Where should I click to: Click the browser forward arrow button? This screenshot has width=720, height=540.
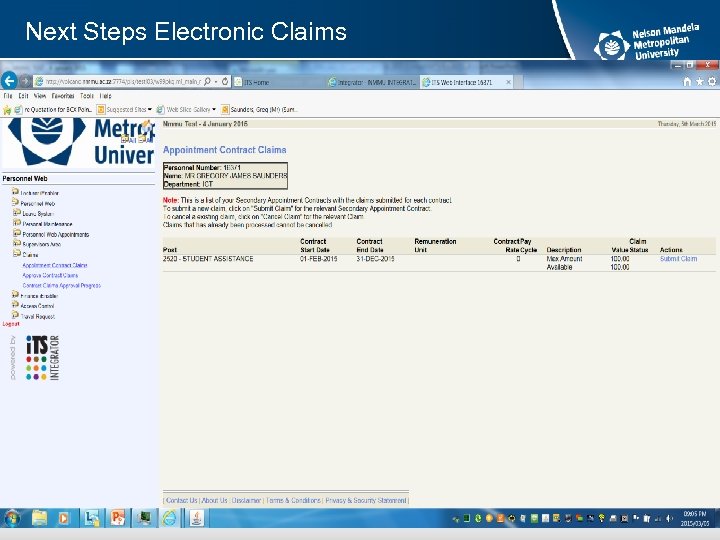(x=26, y=82)
